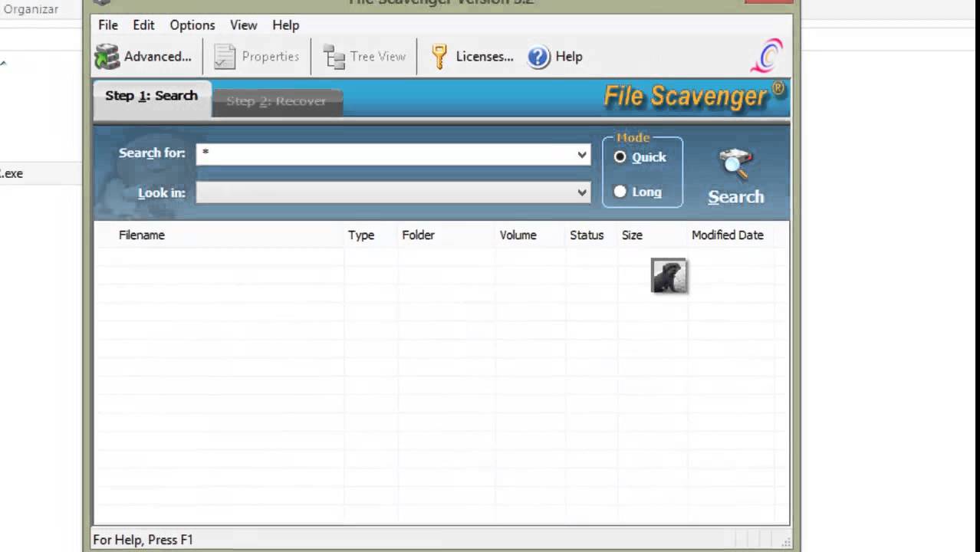Click the Properties document icon

pos(225,57)
